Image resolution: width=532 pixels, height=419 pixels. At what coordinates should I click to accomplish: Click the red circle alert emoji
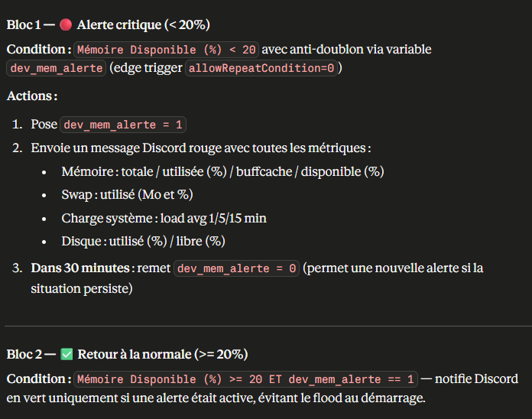tap(65, 24)
